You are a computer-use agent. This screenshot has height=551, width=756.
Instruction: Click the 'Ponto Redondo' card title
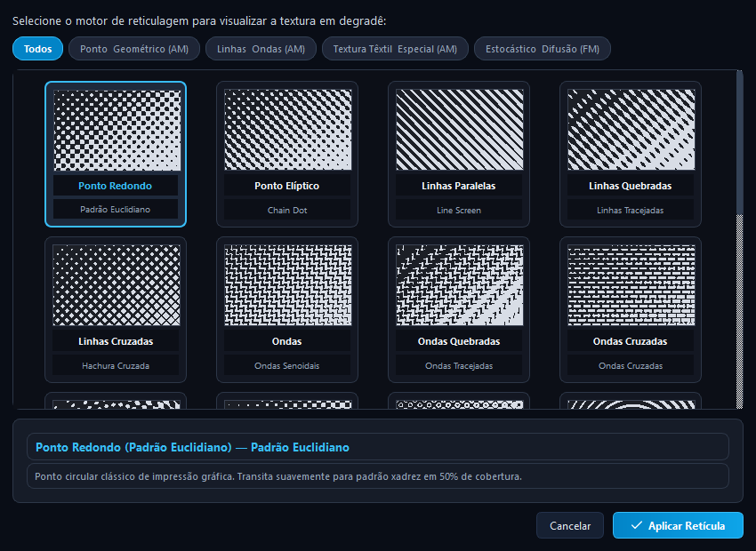coord(116,186)
